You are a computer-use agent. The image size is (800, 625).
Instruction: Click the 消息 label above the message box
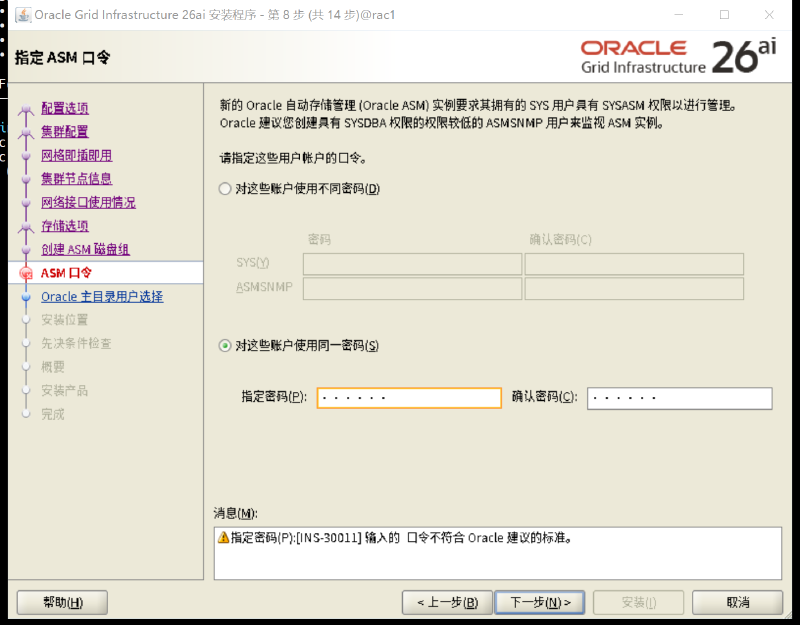pos(235,513)
